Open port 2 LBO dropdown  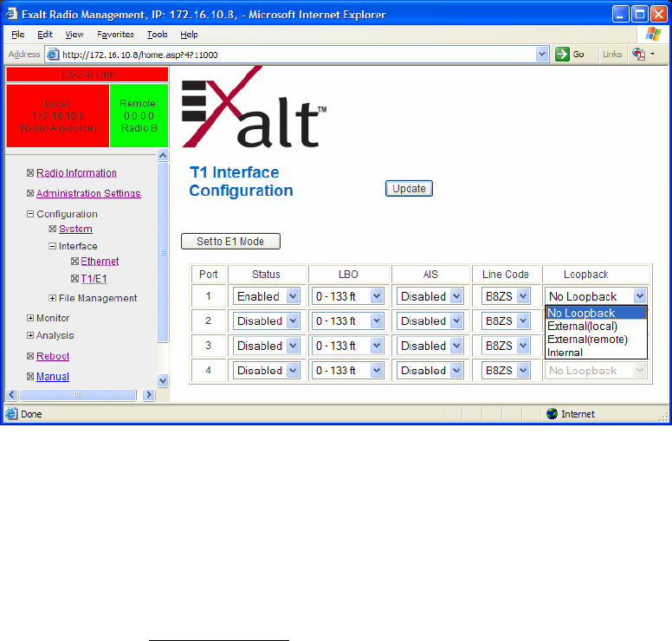click(377, 320)
